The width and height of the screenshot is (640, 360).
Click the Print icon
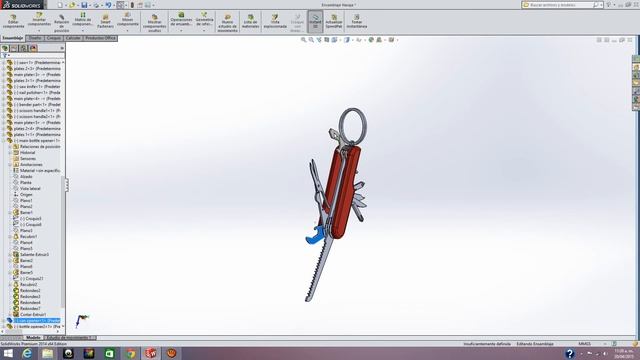(x=96, y=5)
